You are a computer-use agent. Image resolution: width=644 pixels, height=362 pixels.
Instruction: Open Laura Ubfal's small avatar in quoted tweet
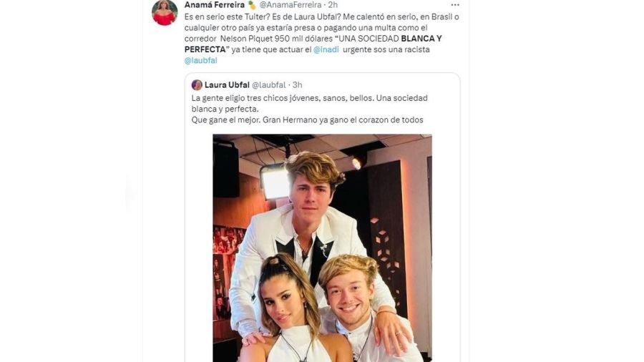(x=197, y=85)
